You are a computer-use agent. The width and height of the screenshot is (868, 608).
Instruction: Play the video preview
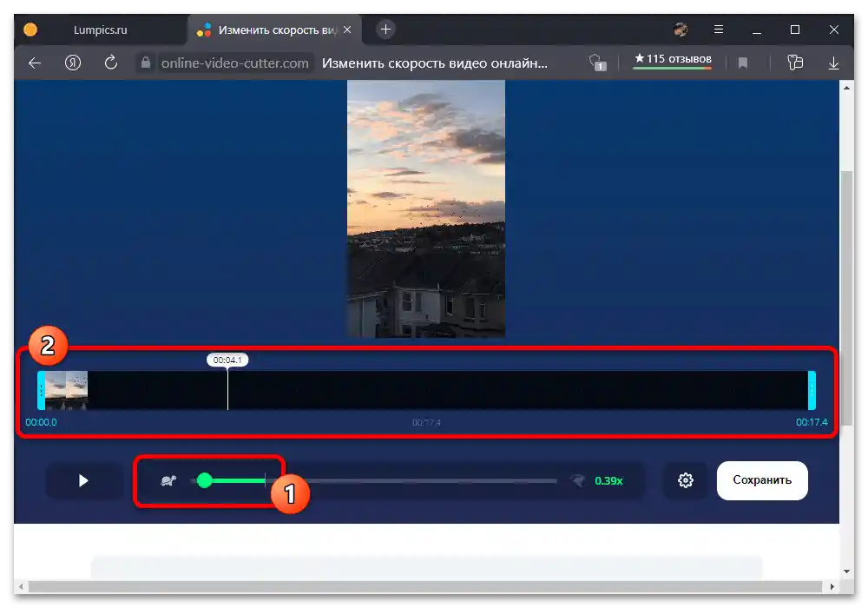coord(83,480)
